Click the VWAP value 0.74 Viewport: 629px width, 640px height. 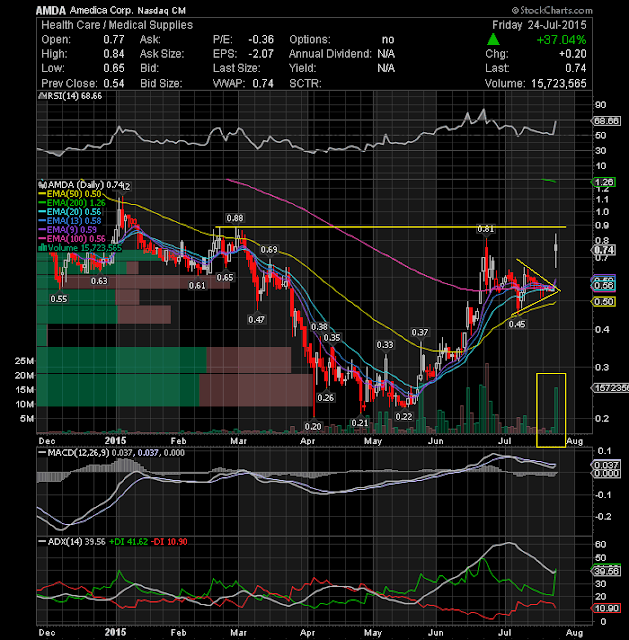click(x=263, y=83)
